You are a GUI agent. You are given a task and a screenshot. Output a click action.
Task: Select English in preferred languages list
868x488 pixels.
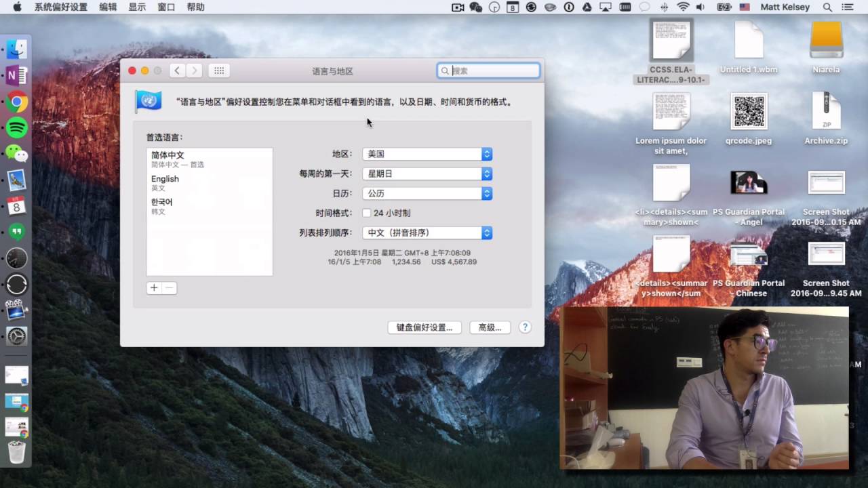210,183
